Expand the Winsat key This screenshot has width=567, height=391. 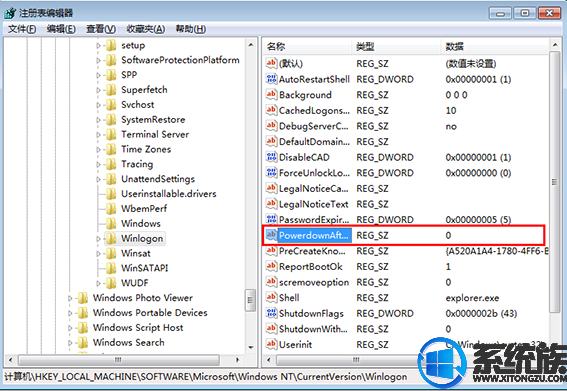pos(98,254)
